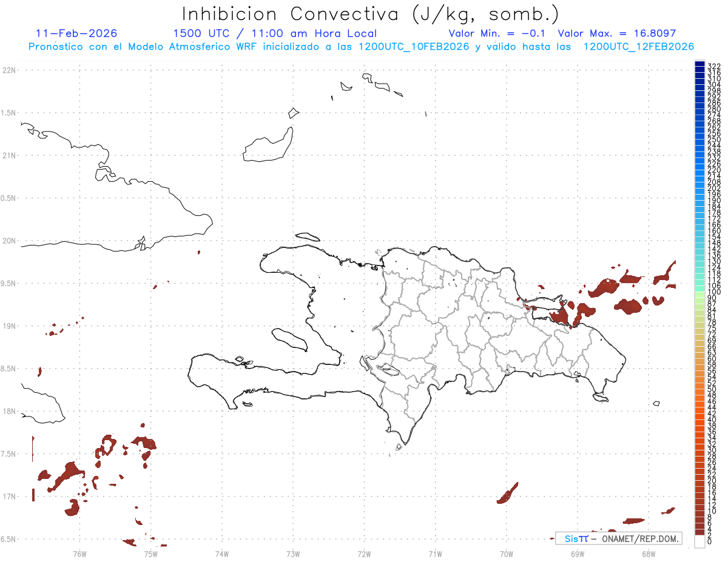This screenshot has width=728, height=562.
Task: Click the '1.5N' latitude label
Action: (x=9, y=113)
